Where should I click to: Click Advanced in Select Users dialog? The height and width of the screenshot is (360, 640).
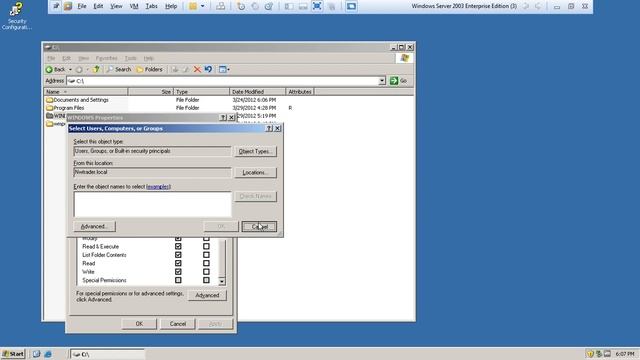[x=94, y=227]
